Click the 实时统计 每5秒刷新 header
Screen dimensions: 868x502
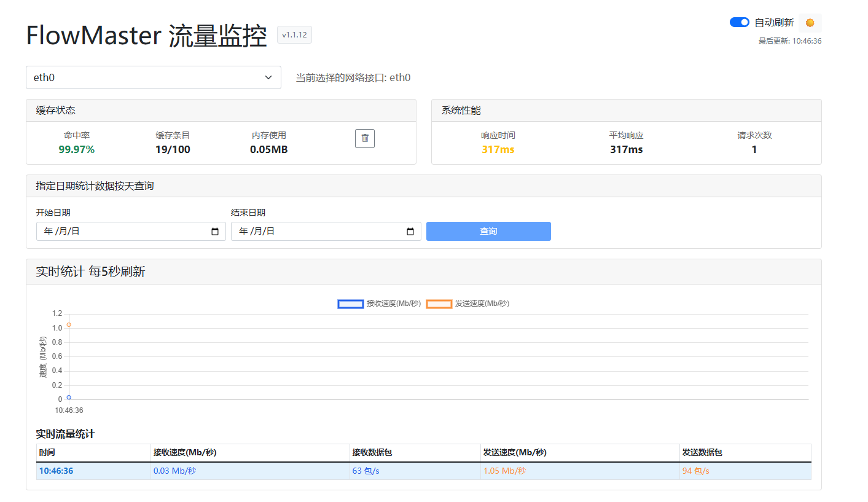point(424,272)
